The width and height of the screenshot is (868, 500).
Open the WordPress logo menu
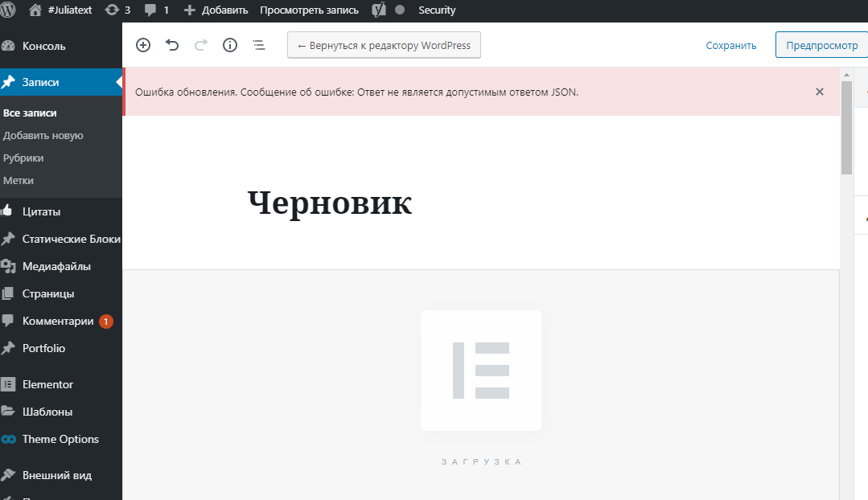coord(9,10)
